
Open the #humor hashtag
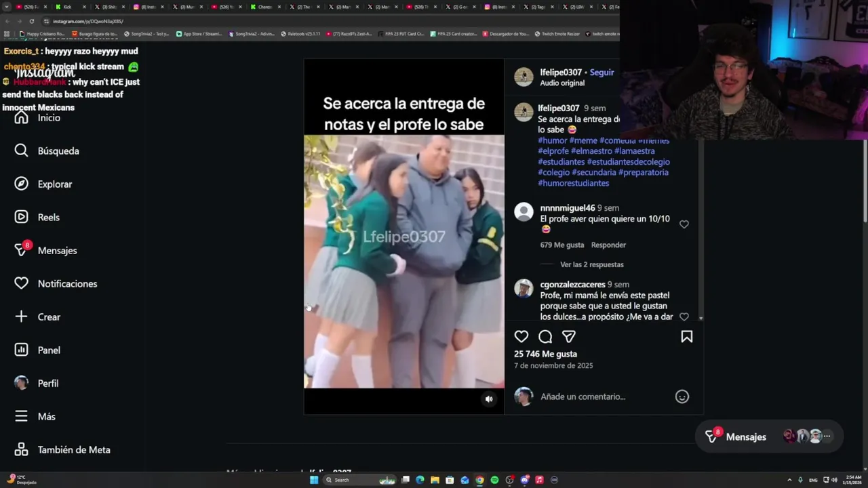click(x=553, y=140)
